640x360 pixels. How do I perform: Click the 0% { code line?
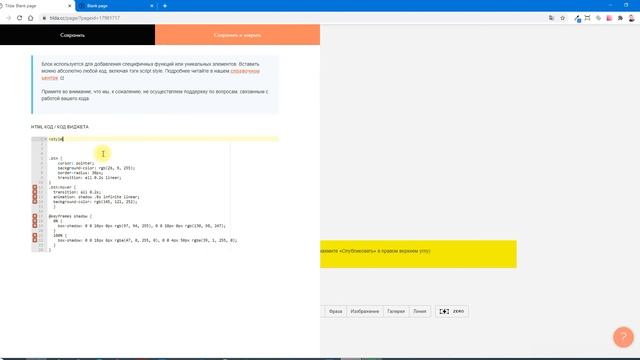(58, 221)
